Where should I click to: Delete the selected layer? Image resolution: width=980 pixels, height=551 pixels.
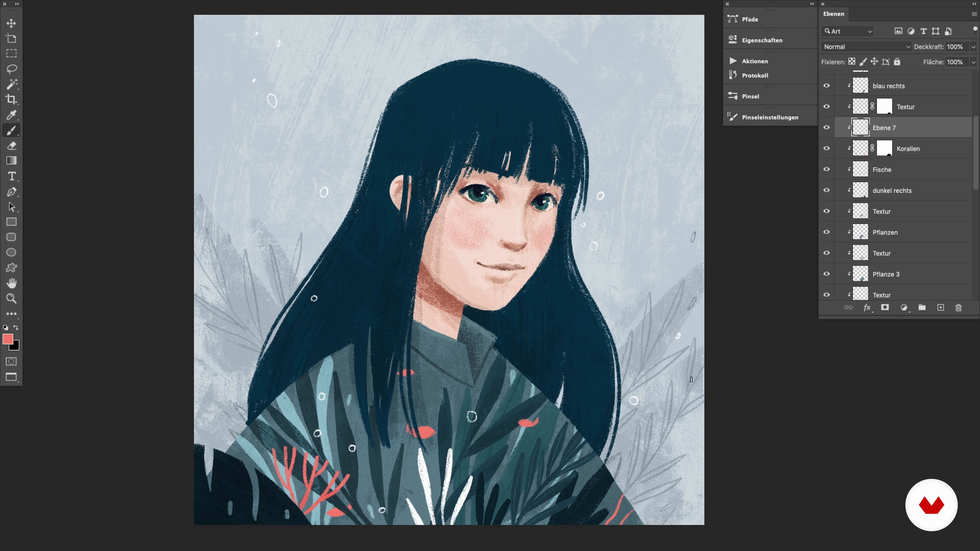click(958, 307)
